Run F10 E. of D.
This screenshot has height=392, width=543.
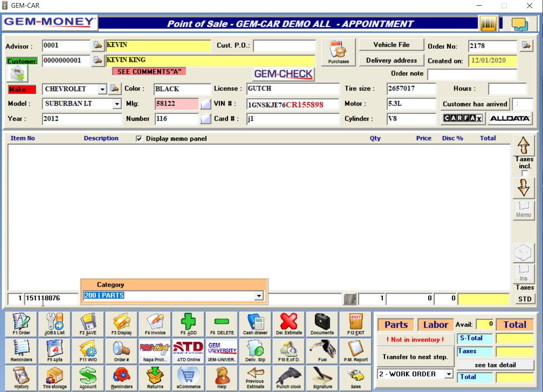(x=289, y=351)
